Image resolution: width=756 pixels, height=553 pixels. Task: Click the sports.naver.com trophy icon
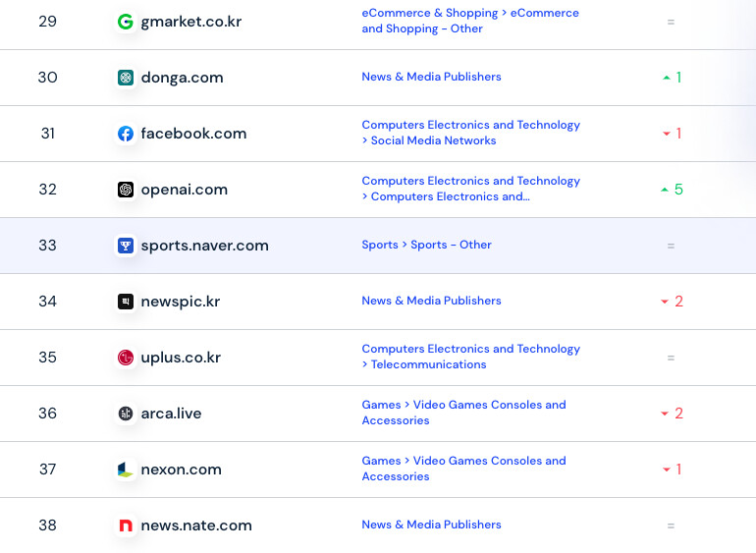pos(126,246)
